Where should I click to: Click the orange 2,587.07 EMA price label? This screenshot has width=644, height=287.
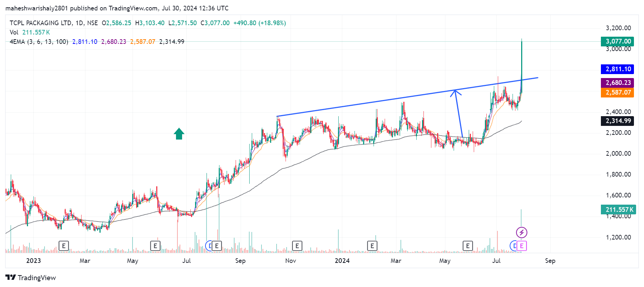pyautogui.click(x=617, y=92)
